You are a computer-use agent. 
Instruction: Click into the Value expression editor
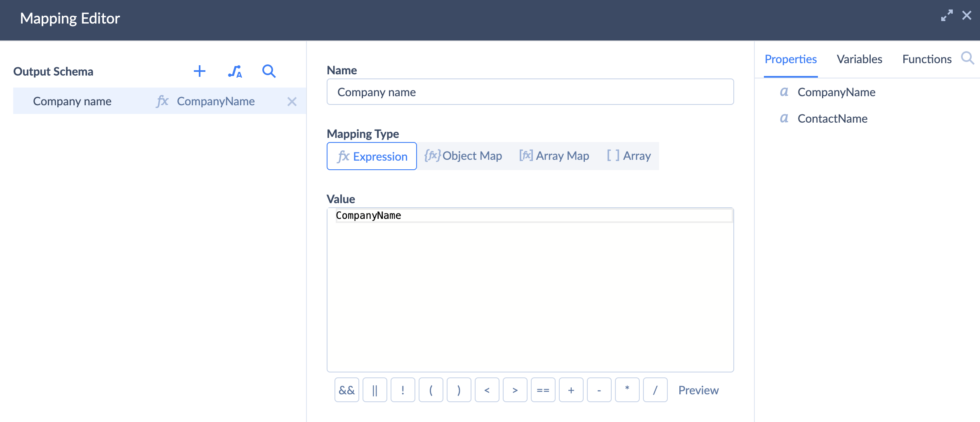coord(530,290)
